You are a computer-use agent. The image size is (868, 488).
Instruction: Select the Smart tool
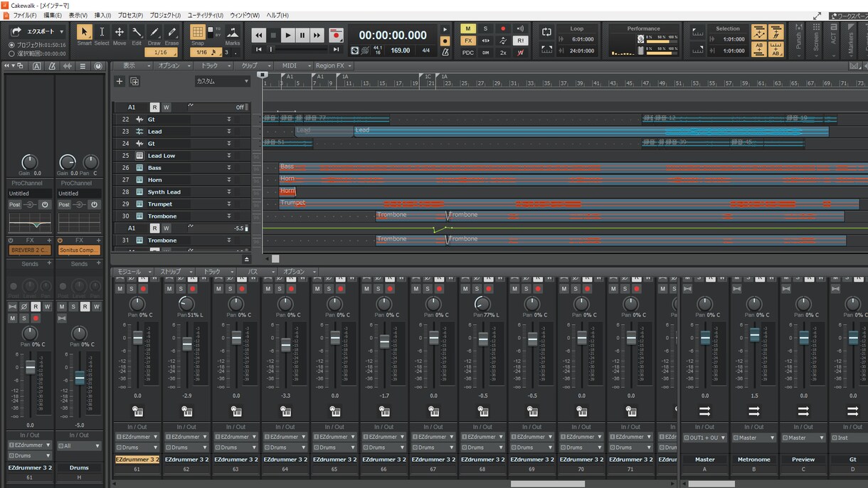tap(84, 32)
